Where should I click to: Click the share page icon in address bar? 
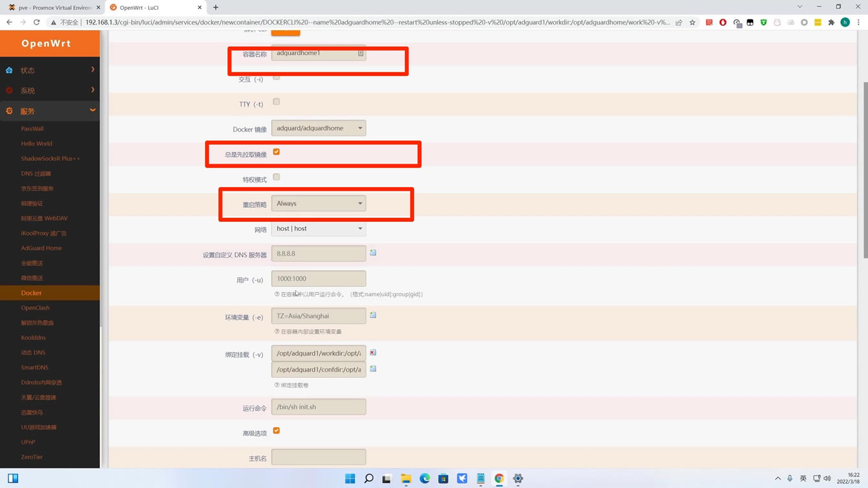(679, 22)
